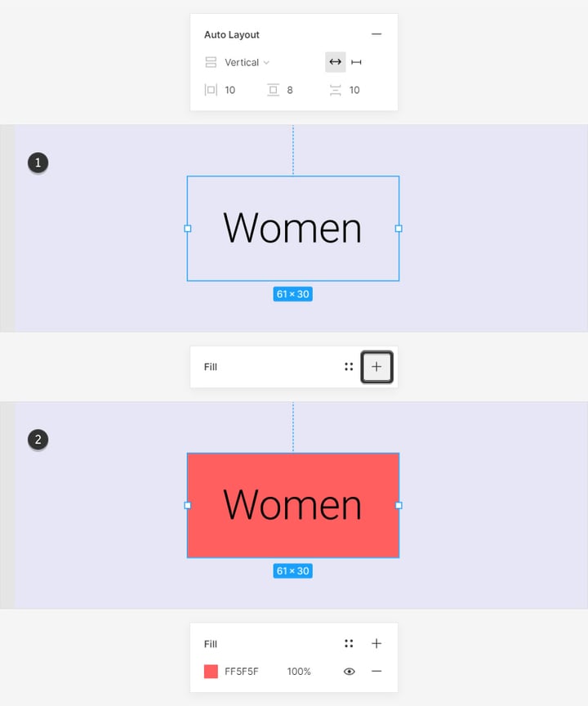The width and height of the screenshot is (588, 706).
Task: Select the Women text layer in step 1
Action: coord(292,229)
